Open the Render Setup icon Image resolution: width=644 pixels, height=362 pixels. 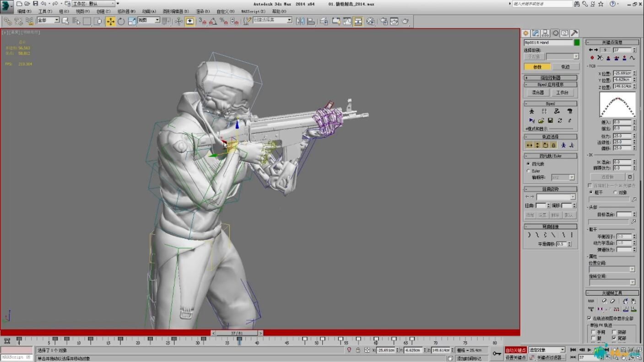[384, 21]
